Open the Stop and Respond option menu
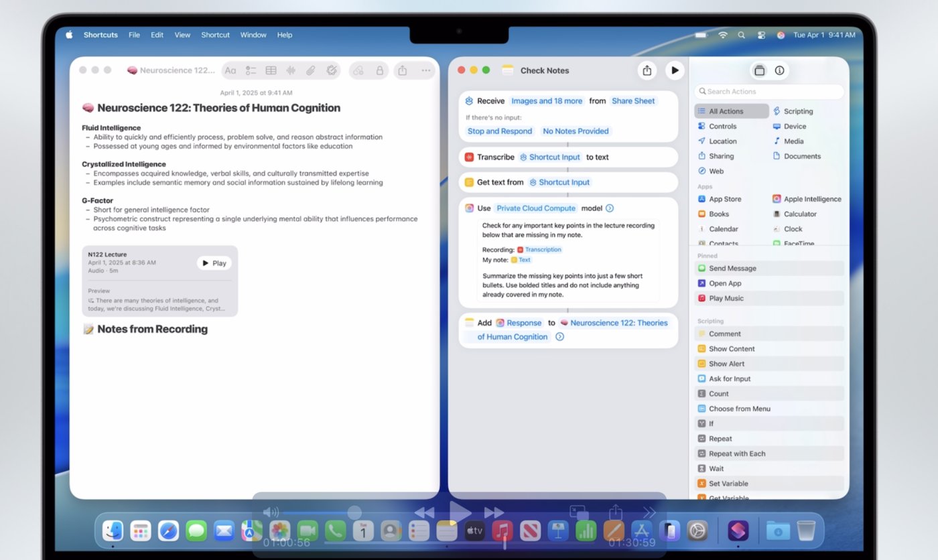The width and height of the screenshot is (938, 560). click(x=500, y=131)
